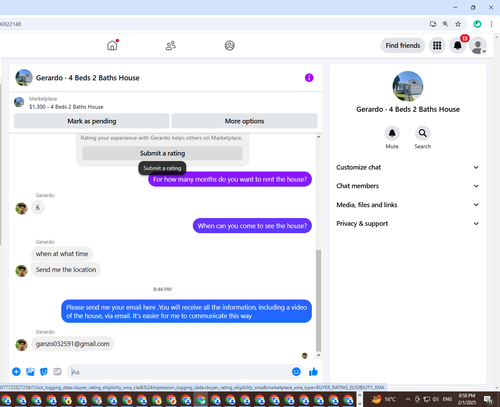
Task: Click Gerardo's email address message
Action: click(x=73, y=344)
